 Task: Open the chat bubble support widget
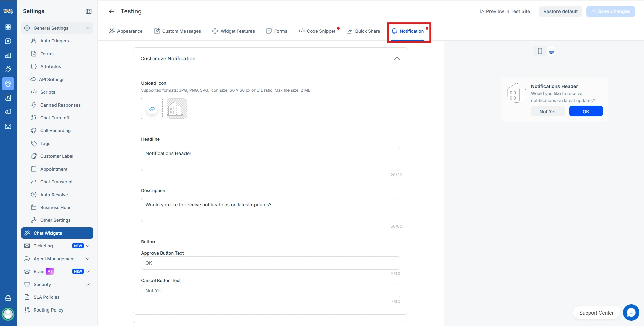(x=631, y=313)
